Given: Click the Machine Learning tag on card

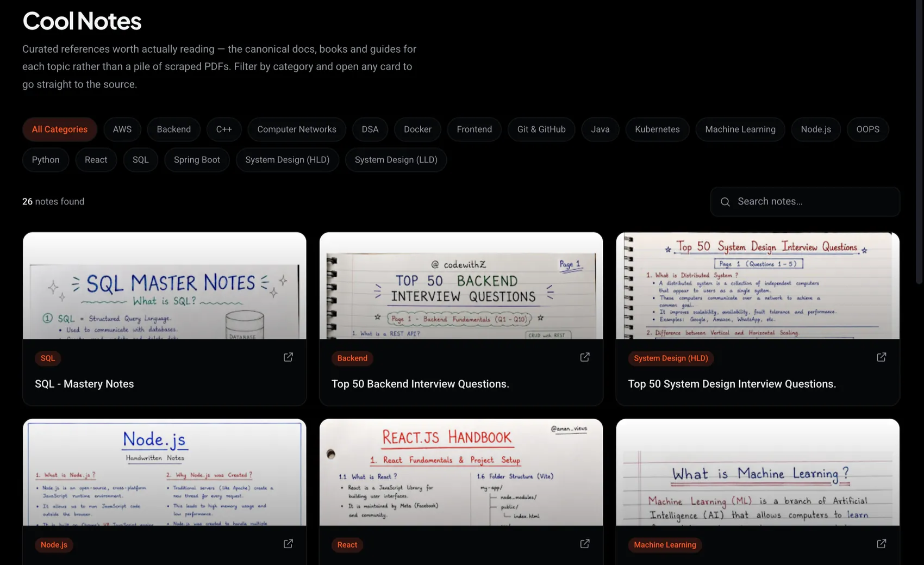Looking at the screenshot, I should point(665,545).
